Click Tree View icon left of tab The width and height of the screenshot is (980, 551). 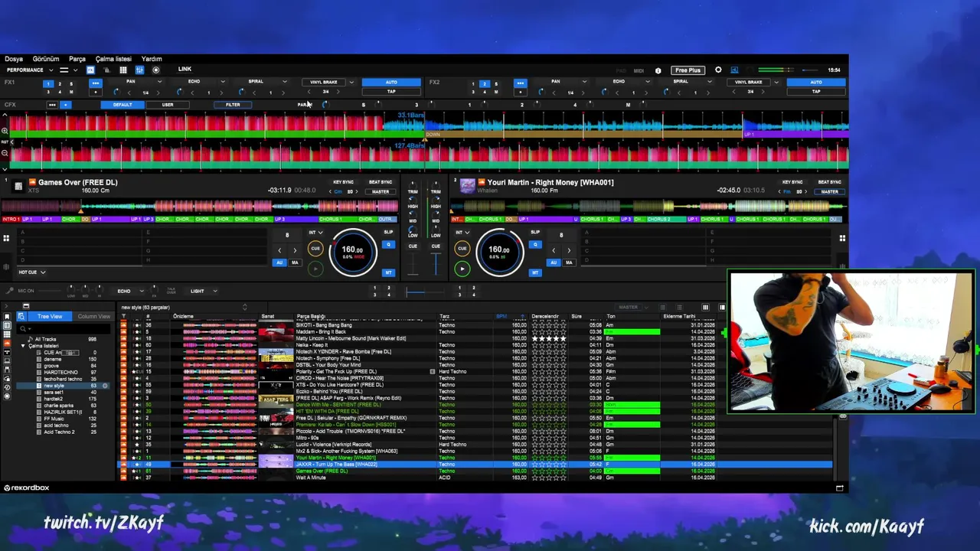click(x=21, y=316)
